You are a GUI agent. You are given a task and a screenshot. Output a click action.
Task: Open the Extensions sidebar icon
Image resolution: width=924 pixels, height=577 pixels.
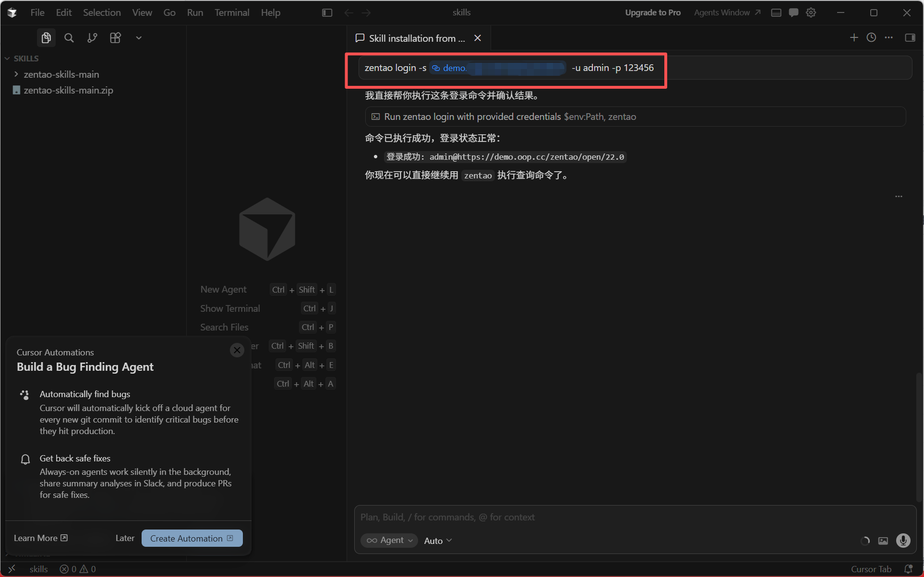click(x=115, y=38)
